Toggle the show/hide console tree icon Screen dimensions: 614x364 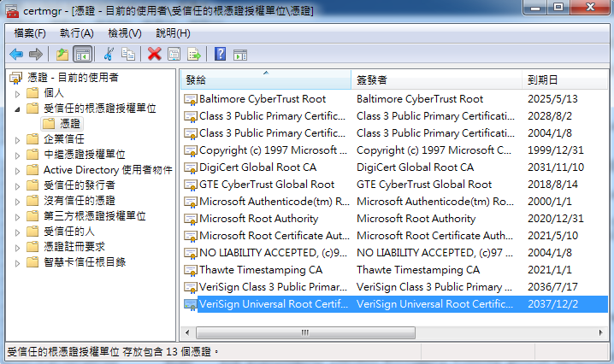click(83, 54)
